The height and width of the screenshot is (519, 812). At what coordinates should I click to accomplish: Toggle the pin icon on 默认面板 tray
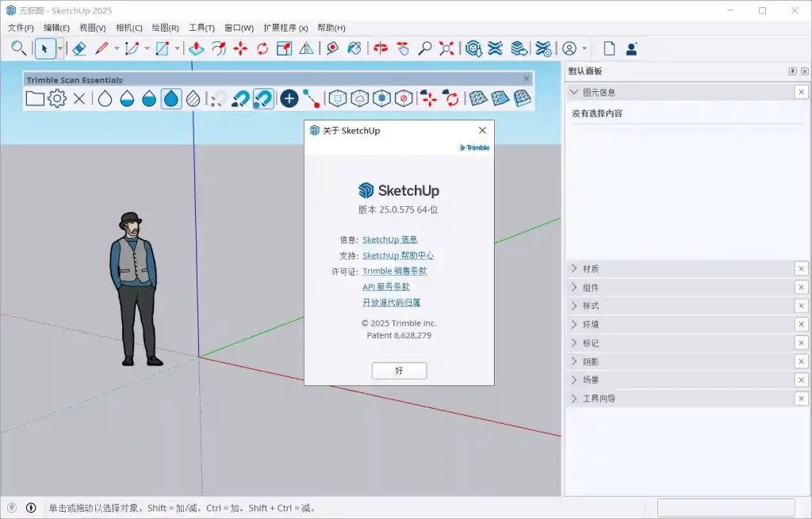pos(792,71)
